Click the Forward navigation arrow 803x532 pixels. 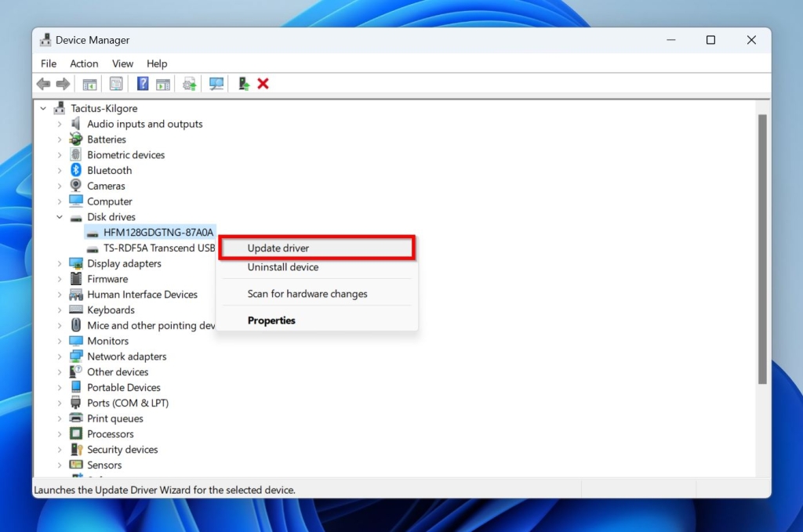[62, 84]
